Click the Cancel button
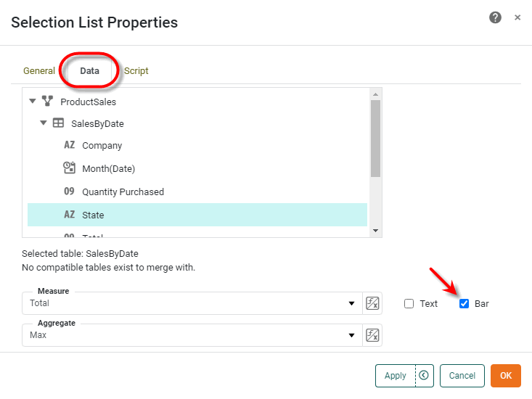 462,376
